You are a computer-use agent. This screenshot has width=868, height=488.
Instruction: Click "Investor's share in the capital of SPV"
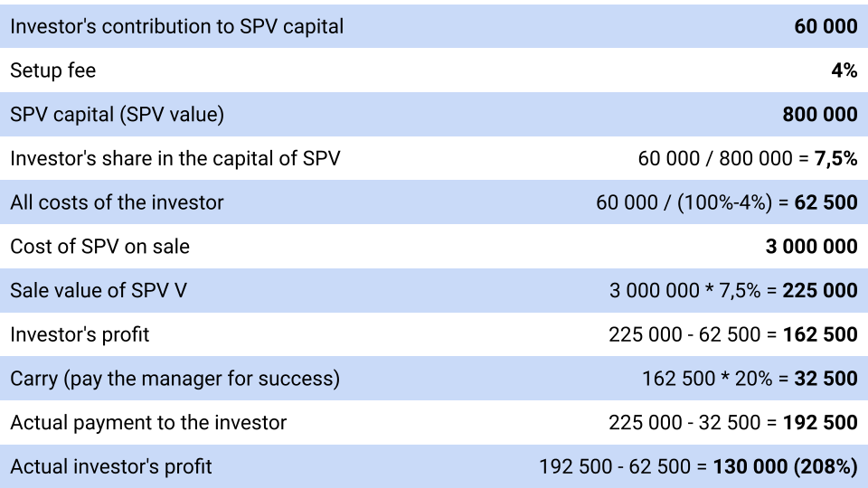(175, 159)
